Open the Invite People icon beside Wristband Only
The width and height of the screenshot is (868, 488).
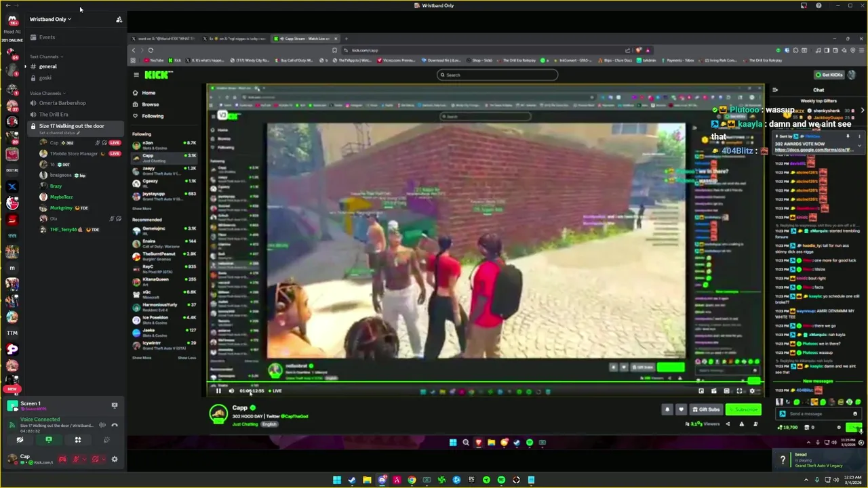pos(119,20)
